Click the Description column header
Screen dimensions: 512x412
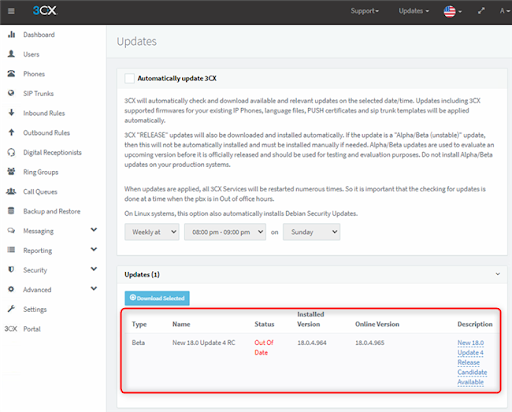(x=475, y=324)
